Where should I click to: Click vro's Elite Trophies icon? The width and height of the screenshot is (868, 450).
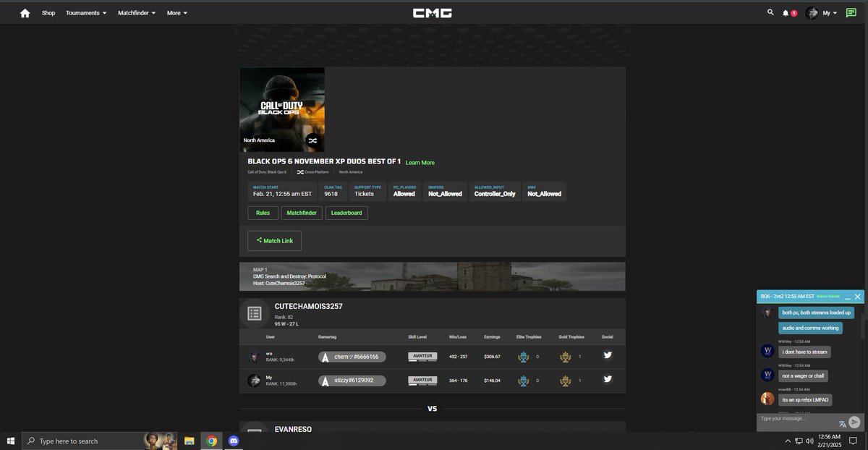[524, 357]
